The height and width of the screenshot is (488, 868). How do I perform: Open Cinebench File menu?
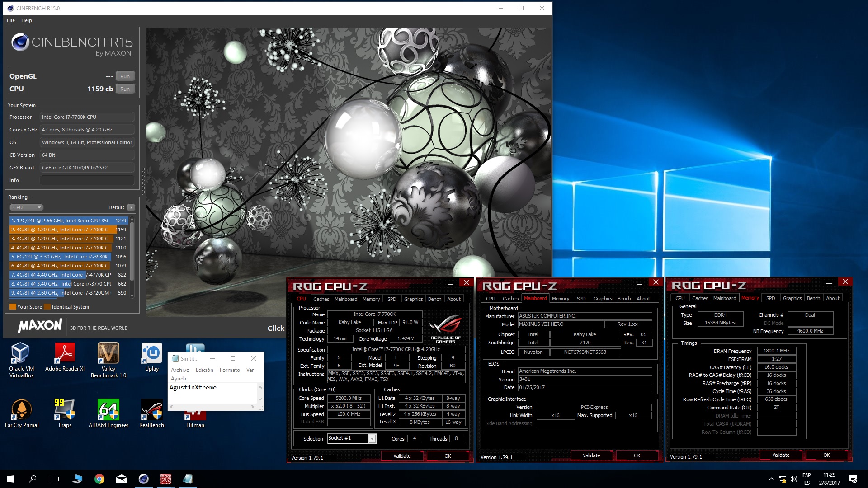click(11, 20)
